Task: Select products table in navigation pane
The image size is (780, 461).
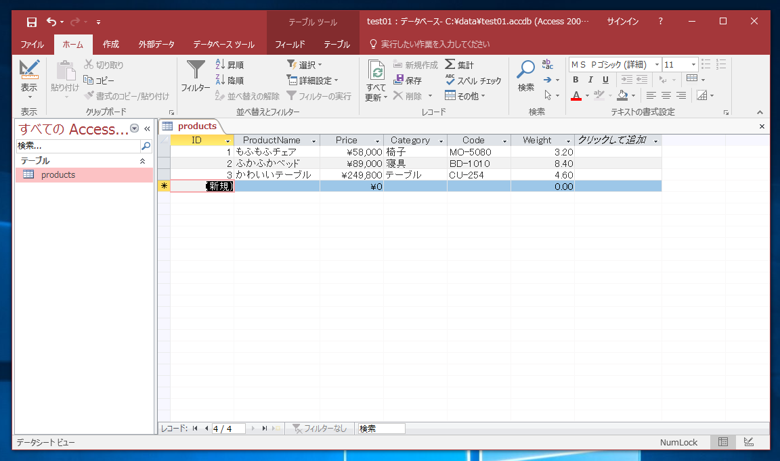Action: coord(85,175)
